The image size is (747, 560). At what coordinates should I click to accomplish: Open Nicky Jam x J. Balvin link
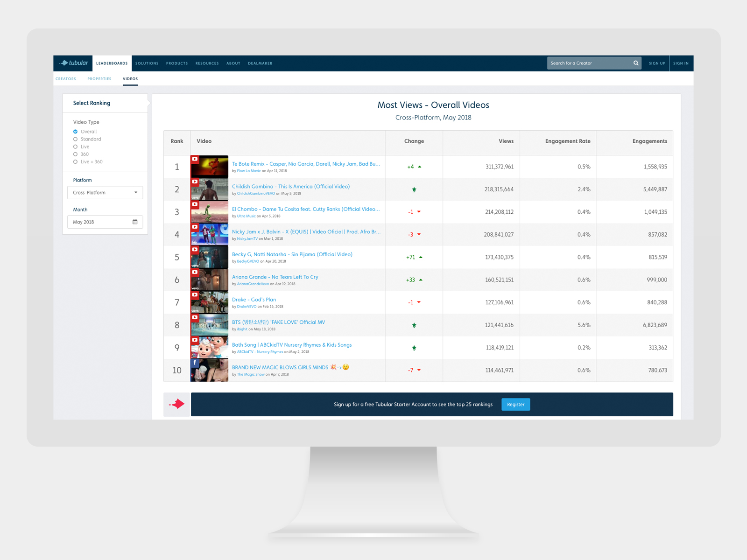point(306,231)
